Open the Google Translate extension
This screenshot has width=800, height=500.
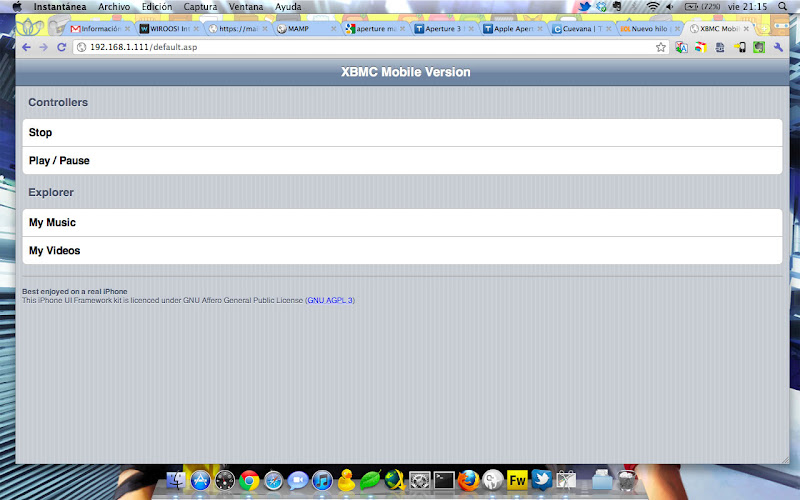[x=682, y=47]
